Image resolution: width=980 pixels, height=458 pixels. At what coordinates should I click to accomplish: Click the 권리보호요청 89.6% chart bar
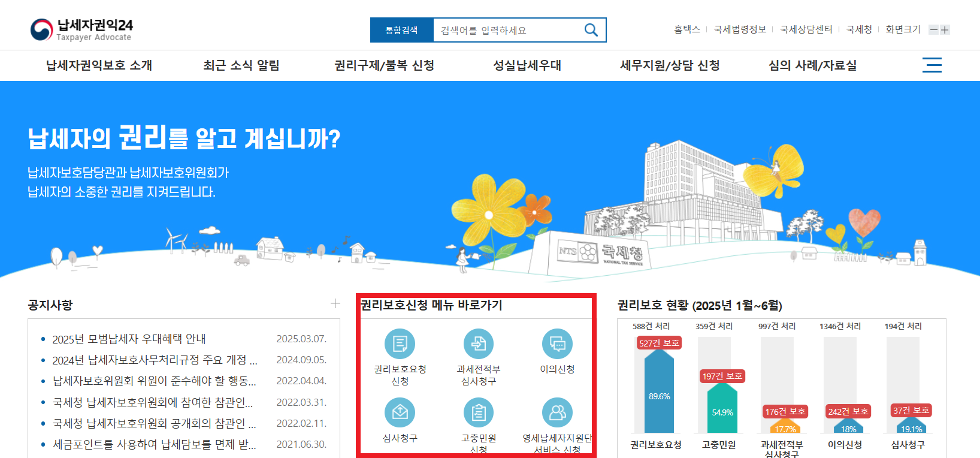click(x=659, y=391)
